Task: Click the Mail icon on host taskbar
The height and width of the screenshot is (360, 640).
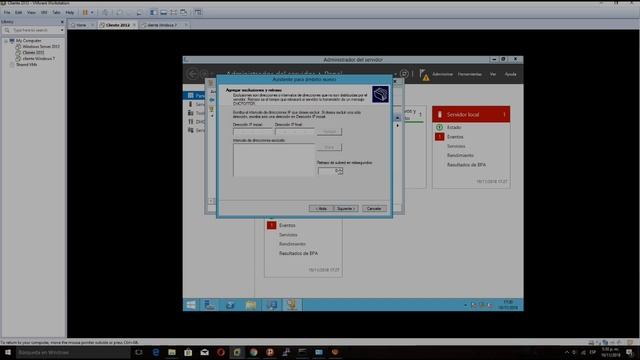Action: click(x=204, y=352)
